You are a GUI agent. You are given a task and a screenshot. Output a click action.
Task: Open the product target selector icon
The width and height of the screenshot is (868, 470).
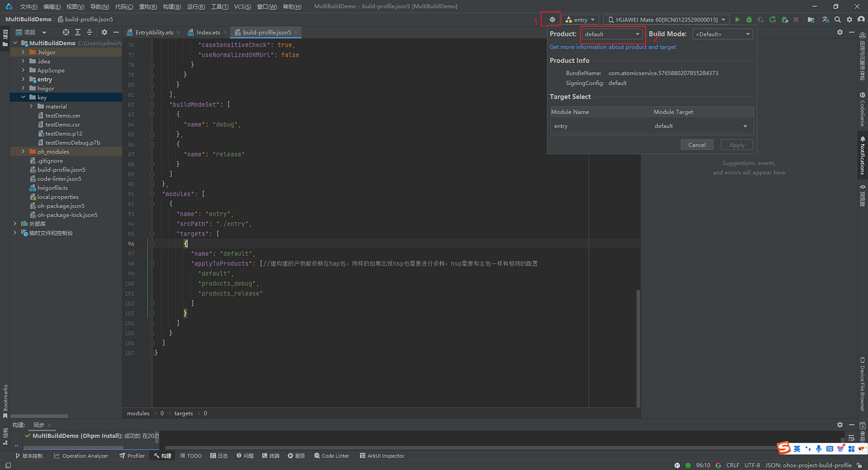pyautogui.click(x=552, y=20)
